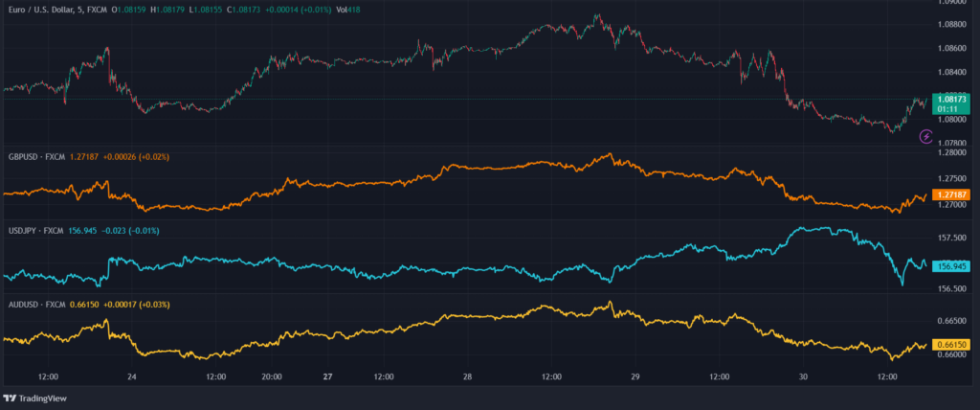
Task: Click the purple lightning bolt icon
Action: (x=926, y=136)
